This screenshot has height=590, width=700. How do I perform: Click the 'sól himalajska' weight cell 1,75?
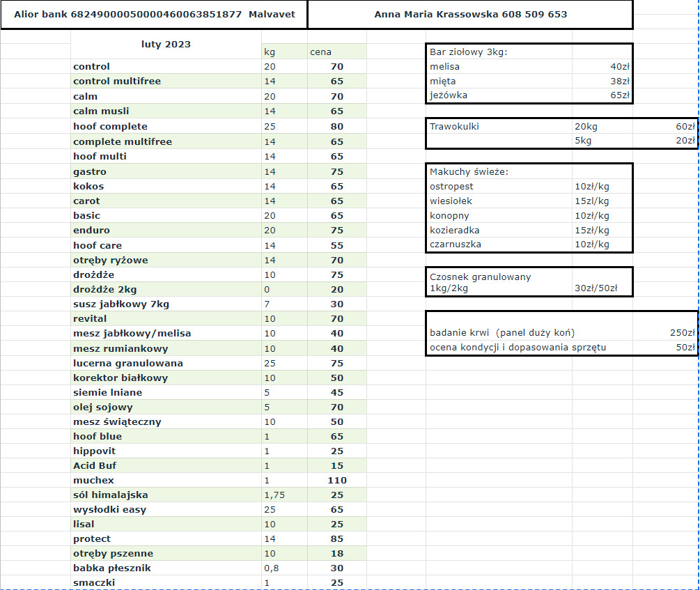pos(283,495)
